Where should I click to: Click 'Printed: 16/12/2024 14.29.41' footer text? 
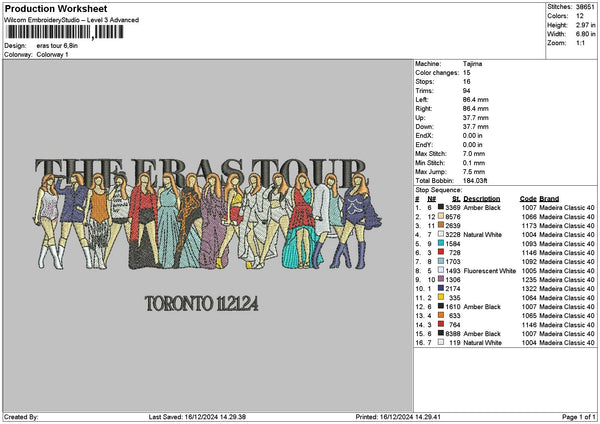[398, 417]
